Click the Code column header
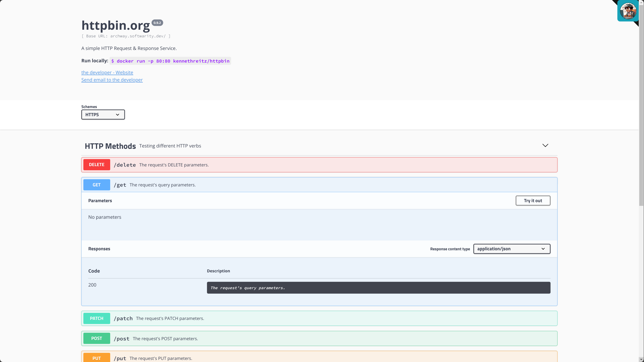This screenshot has width=644, height=362. tap(94, 271)
